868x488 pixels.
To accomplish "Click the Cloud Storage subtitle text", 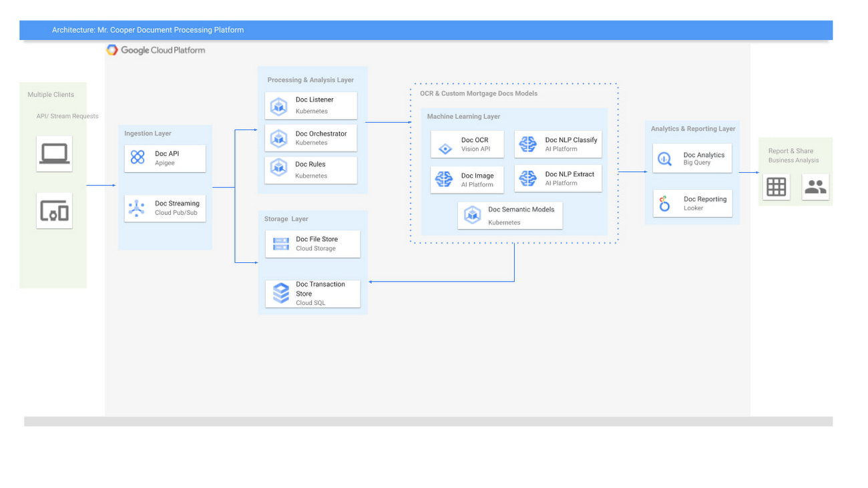I will coord(316,248).
